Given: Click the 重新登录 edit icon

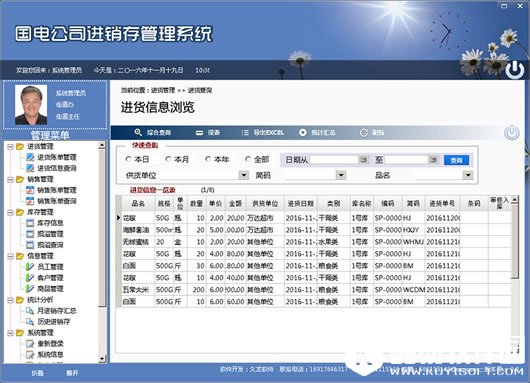Looking at the screenshot, I should coord(30,343).
